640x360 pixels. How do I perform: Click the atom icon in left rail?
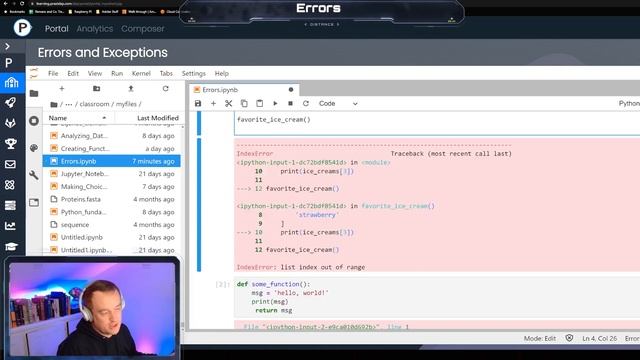(11, 184)
